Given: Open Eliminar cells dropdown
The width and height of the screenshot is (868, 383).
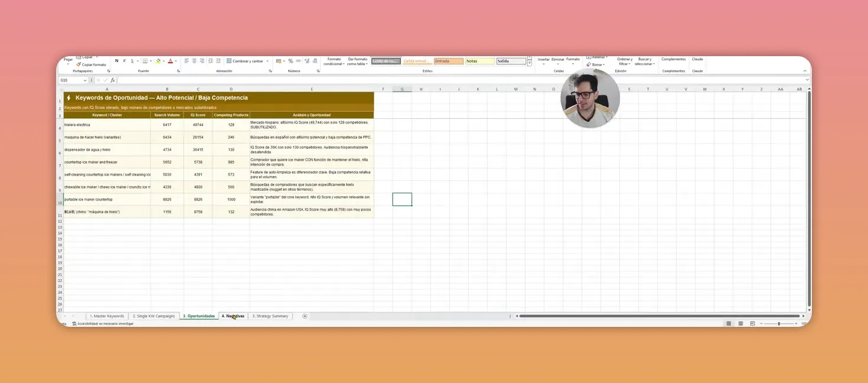Looking at the screenshot, I should coord(558,61).
